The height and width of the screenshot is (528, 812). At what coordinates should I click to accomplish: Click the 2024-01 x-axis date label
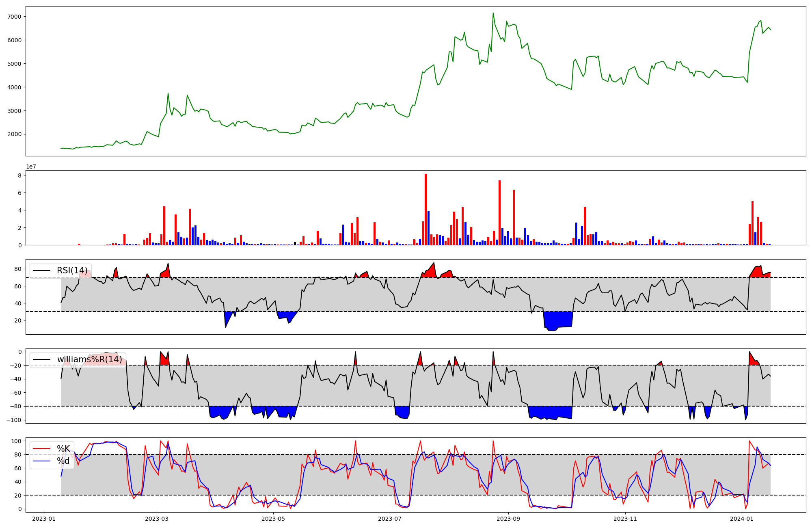coord(742,519)
